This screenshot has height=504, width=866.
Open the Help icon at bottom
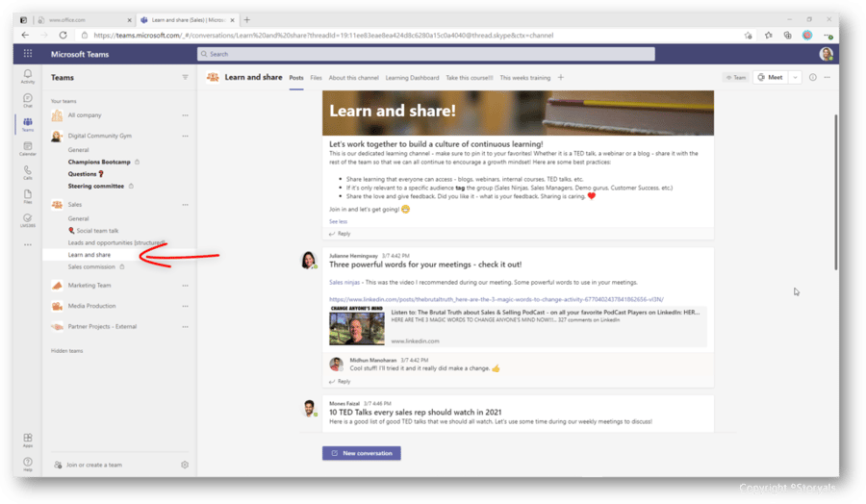(28, 464)
